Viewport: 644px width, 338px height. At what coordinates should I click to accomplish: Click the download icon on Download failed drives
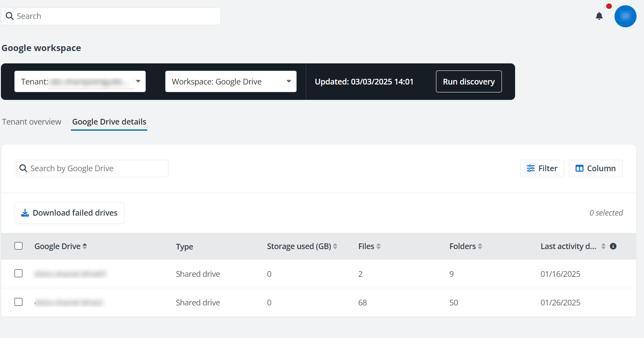pyautogui.click(x=26, y=213)
